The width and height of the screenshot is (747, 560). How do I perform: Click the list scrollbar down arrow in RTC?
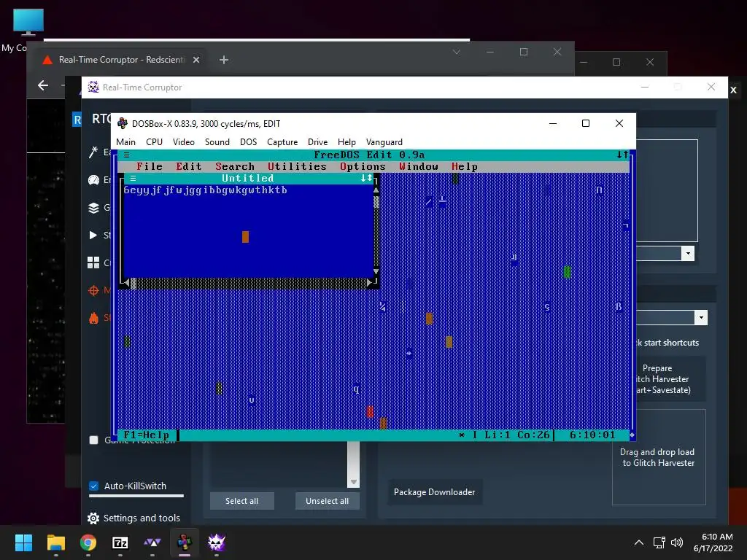tap(354, 482)
